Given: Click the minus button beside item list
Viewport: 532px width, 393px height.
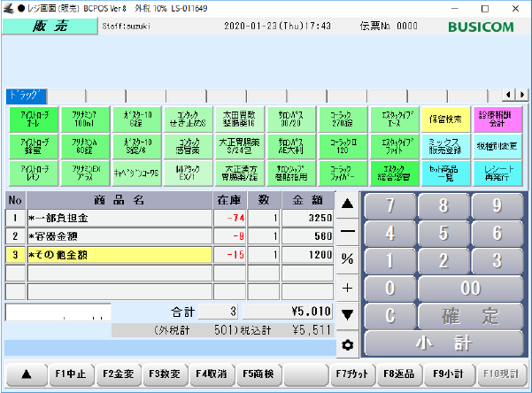Looking at the screenshot, I should (x=347, y=230).
